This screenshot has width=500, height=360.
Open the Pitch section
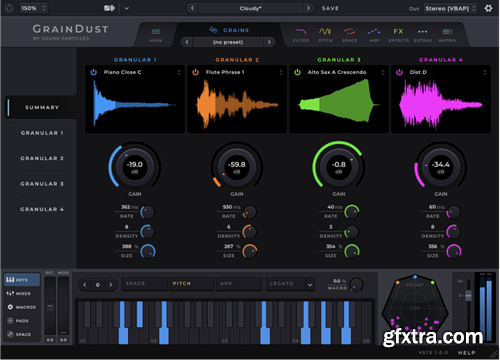pyautogui.click(x=325, y=35)
